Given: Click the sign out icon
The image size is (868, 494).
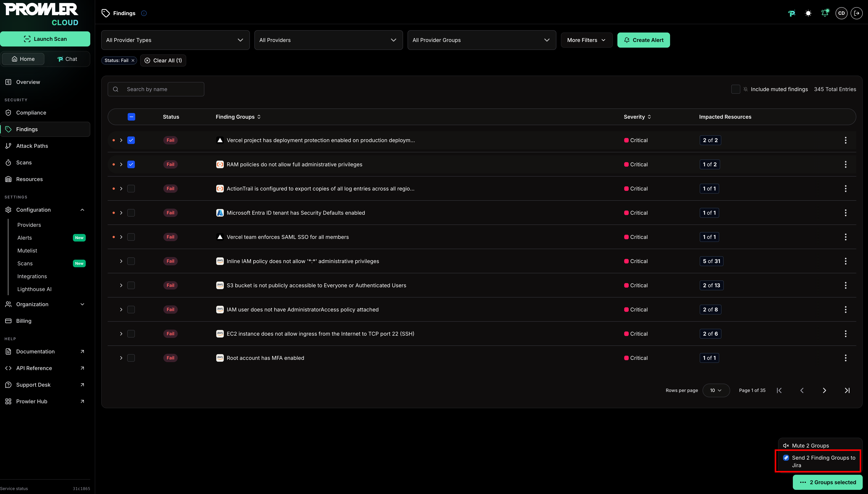Looking at the screenshot, I should point(857,13).
